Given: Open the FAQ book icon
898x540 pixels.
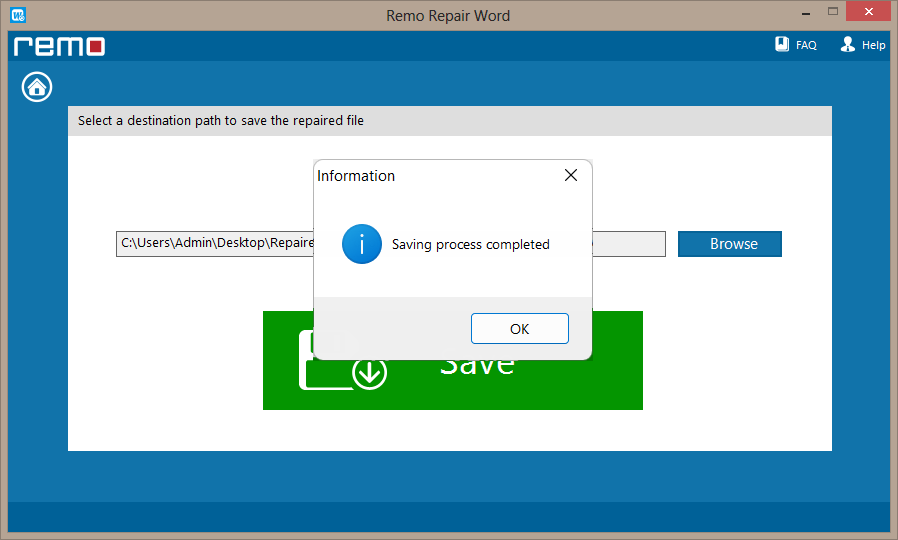Looking at the screenshot, I should coord(783,45).
